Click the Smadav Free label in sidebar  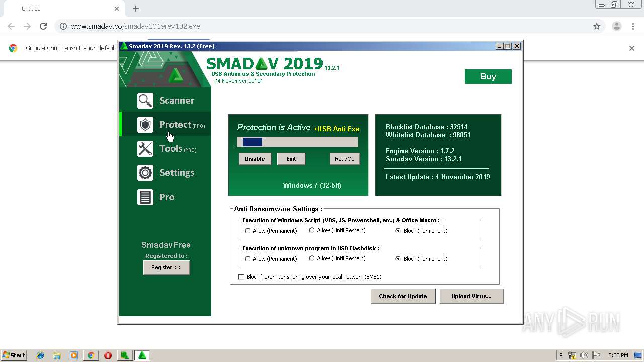click(166, 245)
